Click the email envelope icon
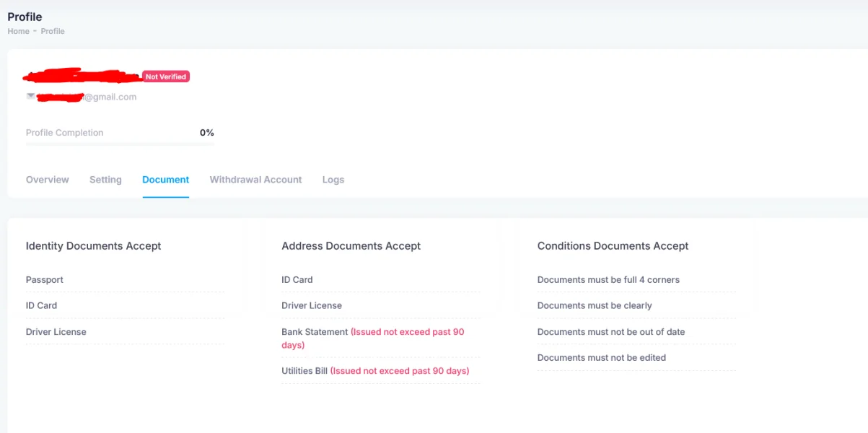 click(x=30, y=96)
